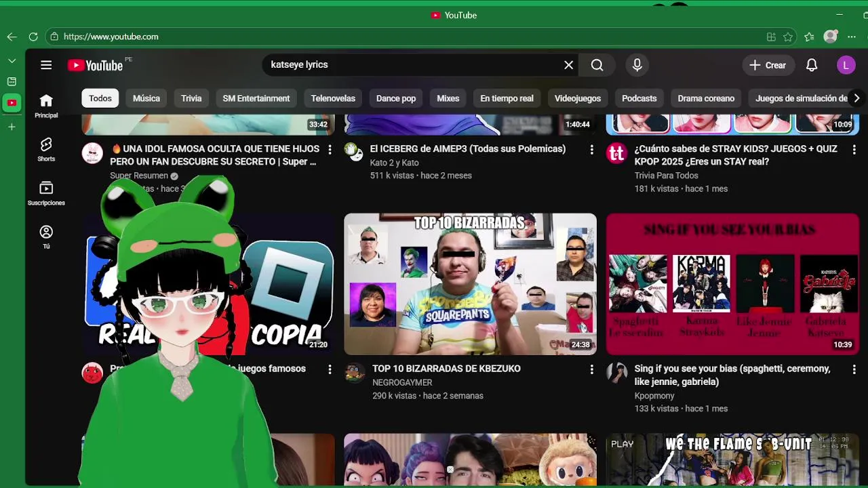The height and width of the screenshot is (488, 868).
Task: Select the Mixes filter chip
Action: (448, 98)
